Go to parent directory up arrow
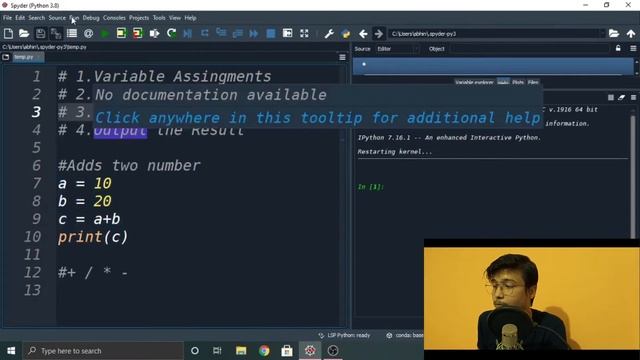 pos(631,33)
